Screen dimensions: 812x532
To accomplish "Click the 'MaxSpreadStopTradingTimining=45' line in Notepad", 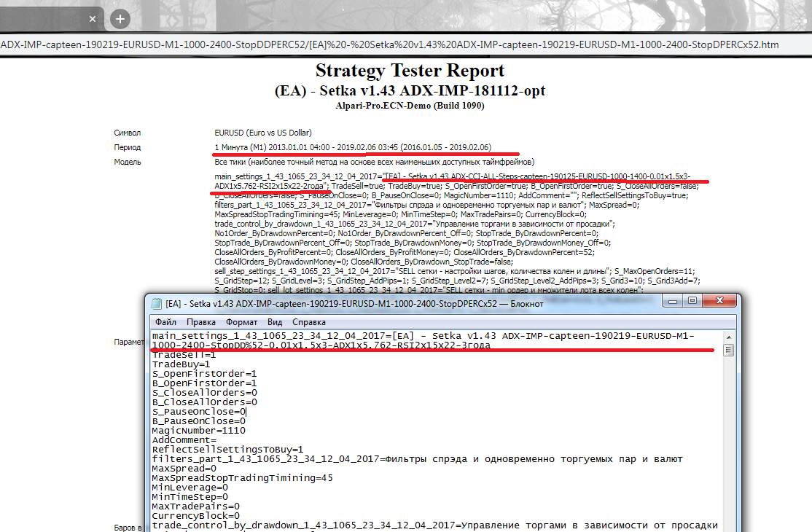I will point(242,478).
